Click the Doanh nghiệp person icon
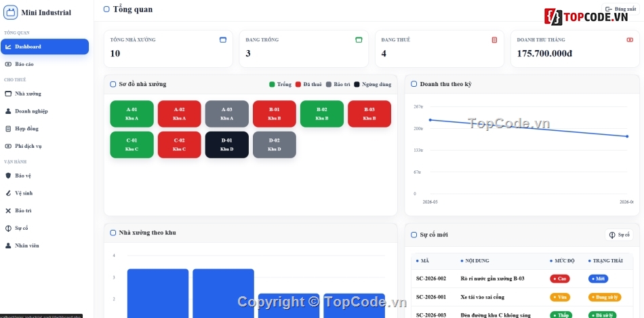This screenshot has height=318, width=644. 8,111
